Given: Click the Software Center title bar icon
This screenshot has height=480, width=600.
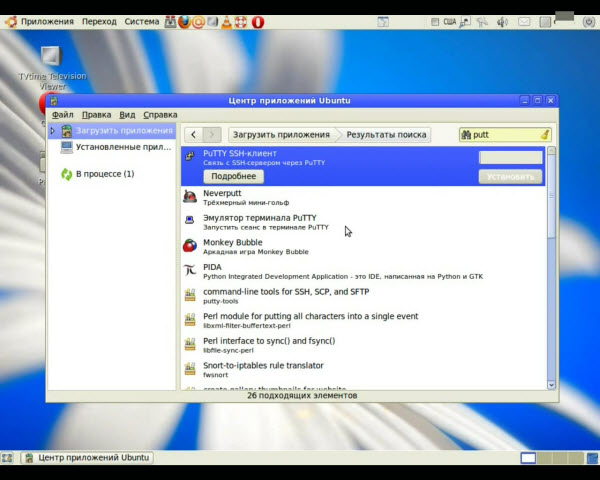Looking at the screenshot, I should coord(54,101).
